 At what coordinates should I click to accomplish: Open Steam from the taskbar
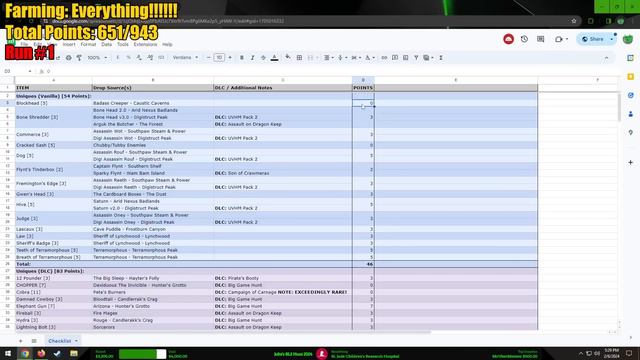[x=57, y=353]
